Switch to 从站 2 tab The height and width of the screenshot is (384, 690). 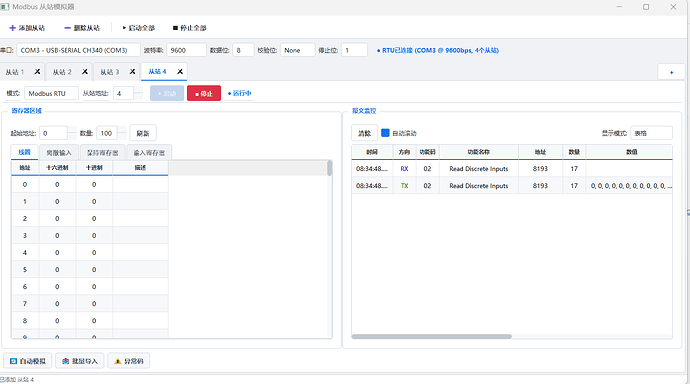click(x=62, y=72)
